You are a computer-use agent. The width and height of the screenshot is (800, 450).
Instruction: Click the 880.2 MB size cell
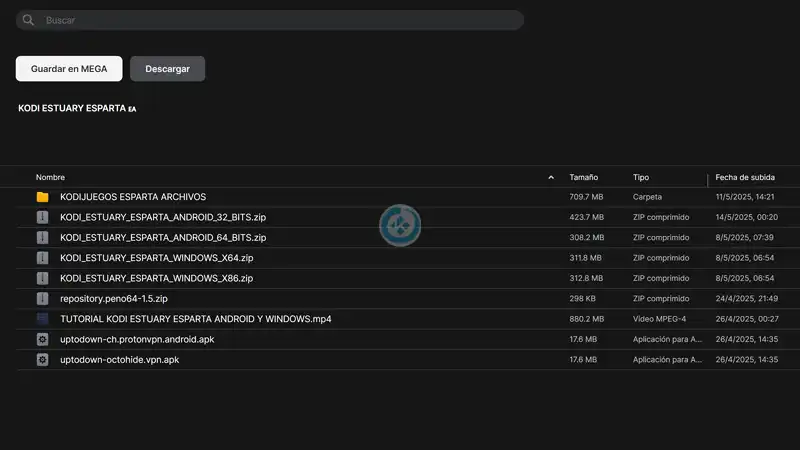pyautogui.click(x=587, y=319)
